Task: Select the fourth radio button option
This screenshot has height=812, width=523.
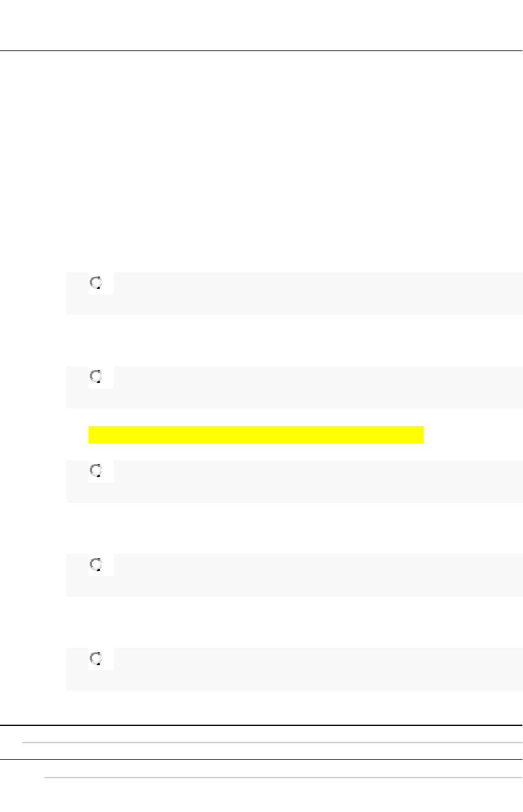Action: point(96,565)
